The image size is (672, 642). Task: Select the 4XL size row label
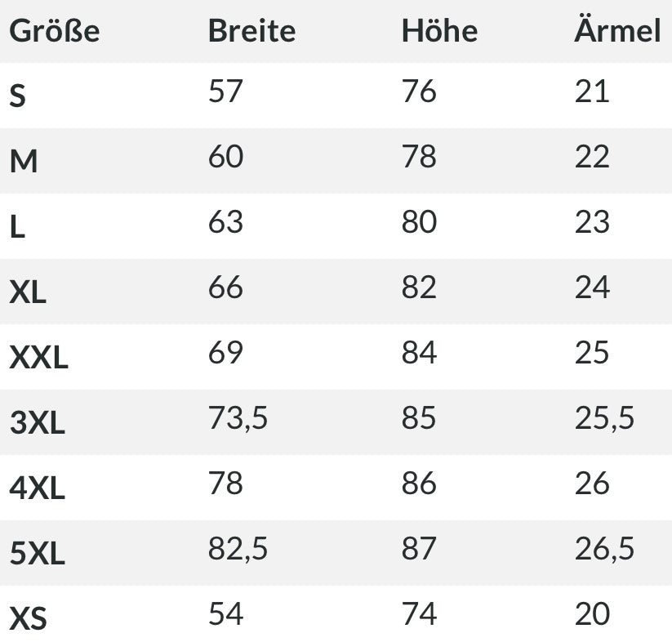[x=37, y=488]
